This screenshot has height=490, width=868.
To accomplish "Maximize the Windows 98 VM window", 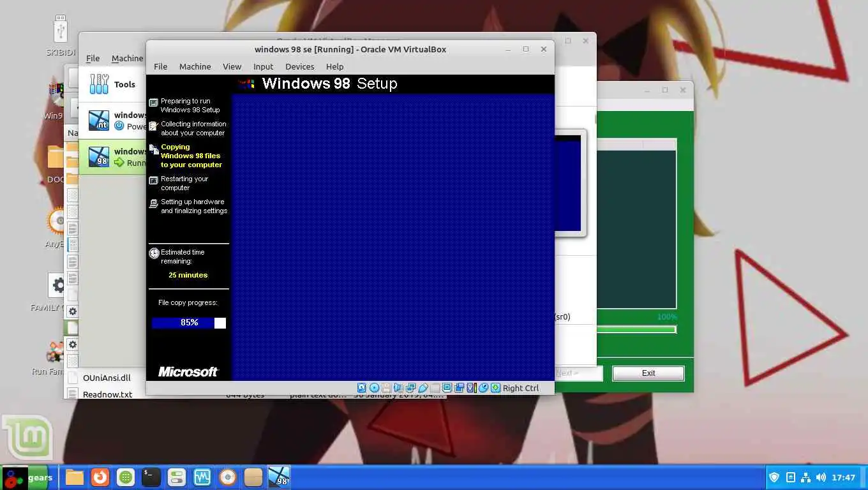I will click(526, 49).
